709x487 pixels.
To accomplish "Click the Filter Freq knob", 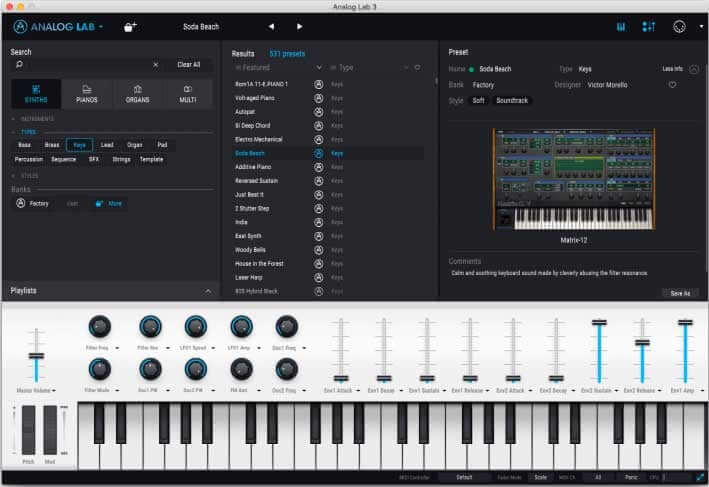I will [x=98, y=326].
